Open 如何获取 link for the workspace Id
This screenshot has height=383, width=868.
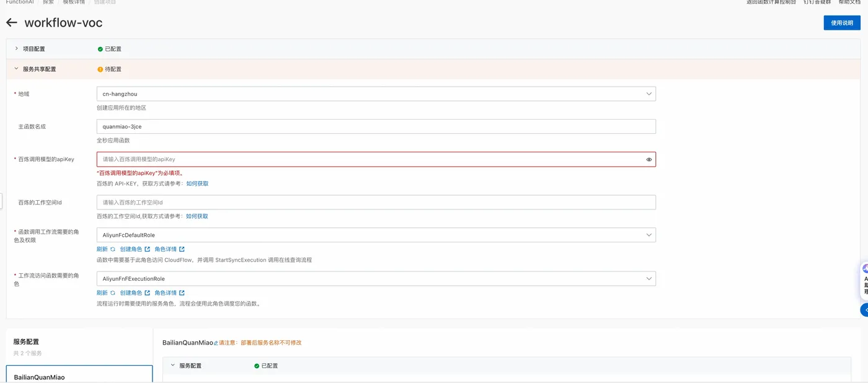197,216
